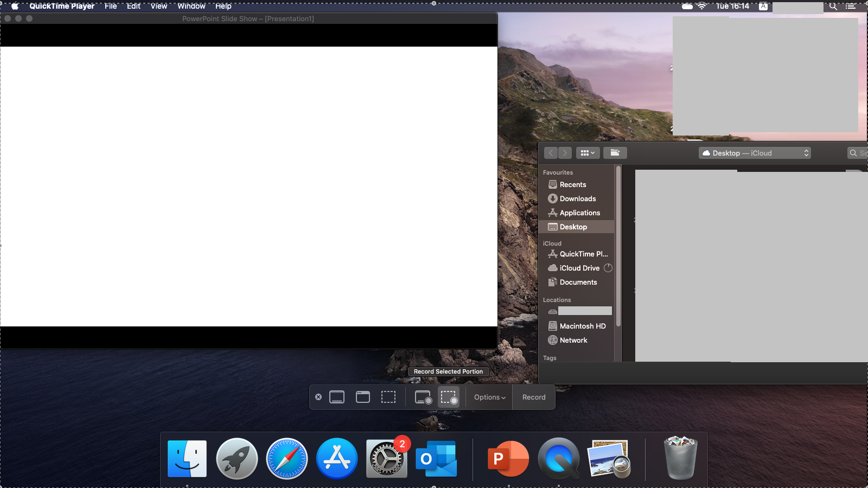
Task: Switch to PowerPoint in the Dock
Action: (508, 459)
